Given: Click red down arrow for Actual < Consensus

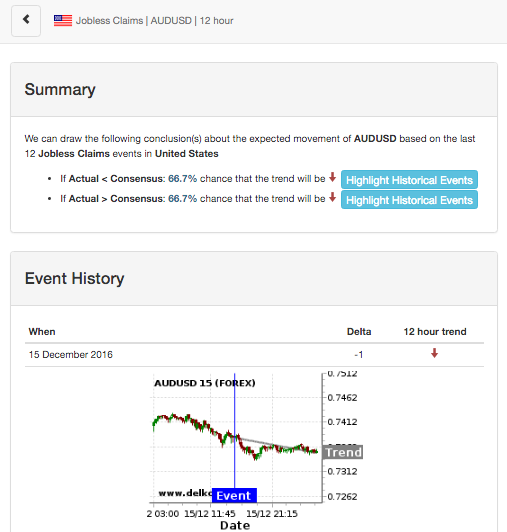Looking at the screenshot, I should 333,177.
